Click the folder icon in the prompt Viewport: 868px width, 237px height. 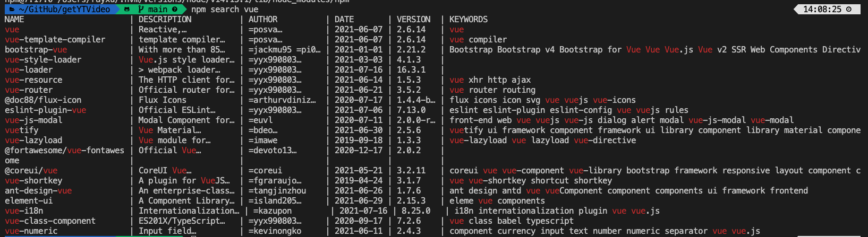[x=11, y=9]
